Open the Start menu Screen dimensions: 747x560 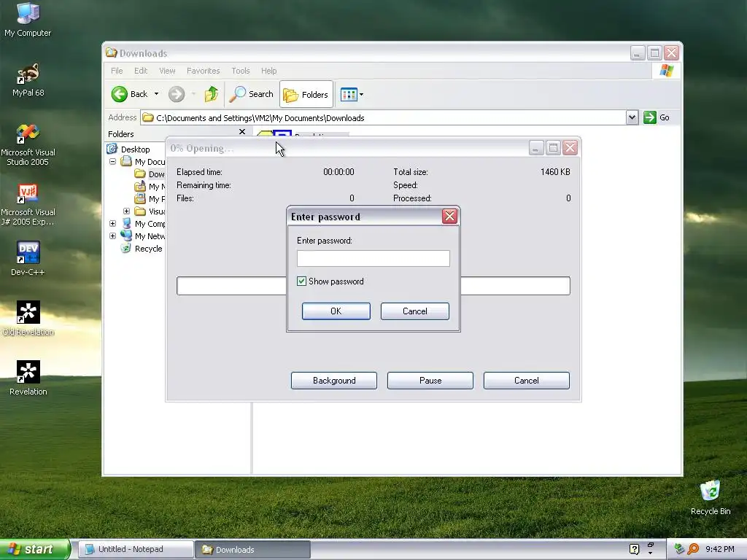34,549
